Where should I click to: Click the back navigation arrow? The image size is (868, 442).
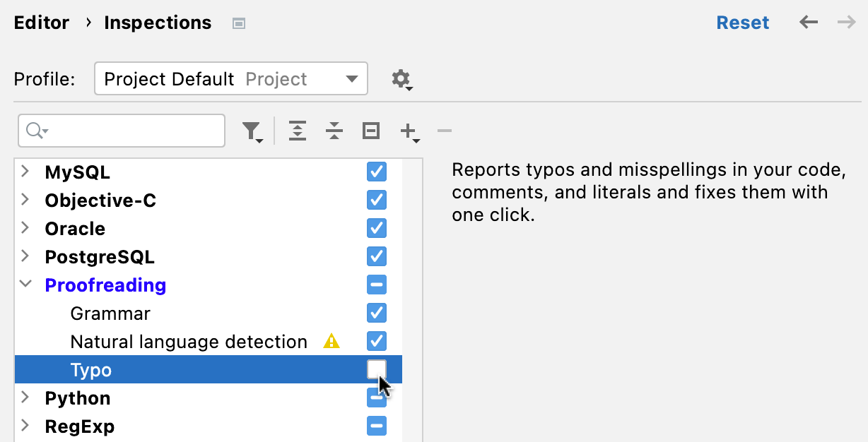pos(808,22)
